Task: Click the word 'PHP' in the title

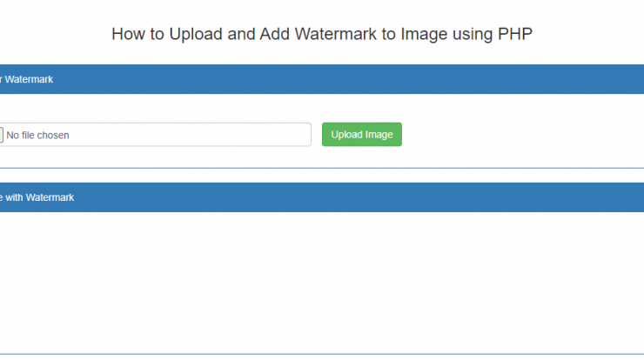Action: pos(515,34)
